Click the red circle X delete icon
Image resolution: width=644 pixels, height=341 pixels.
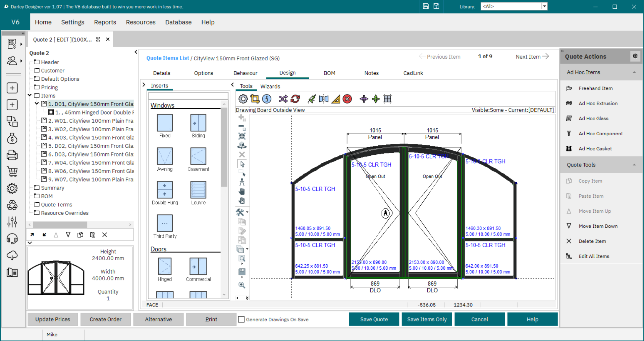tap(347, 99)
